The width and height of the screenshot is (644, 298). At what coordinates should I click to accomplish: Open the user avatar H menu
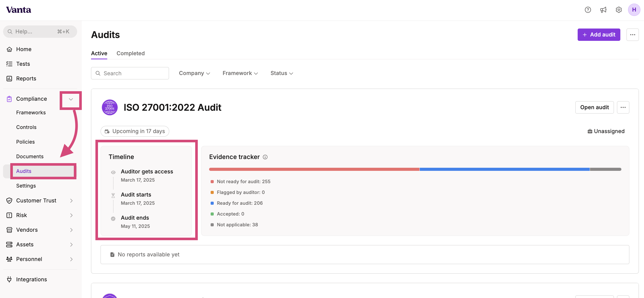tap(634, 10)
